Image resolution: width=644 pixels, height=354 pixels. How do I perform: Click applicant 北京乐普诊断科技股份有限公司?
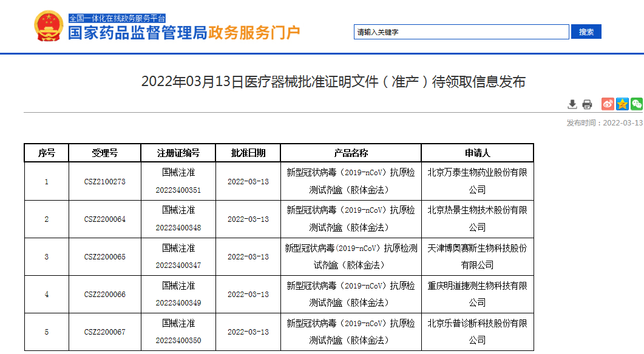pyautogui.click(x=477, y=332)
